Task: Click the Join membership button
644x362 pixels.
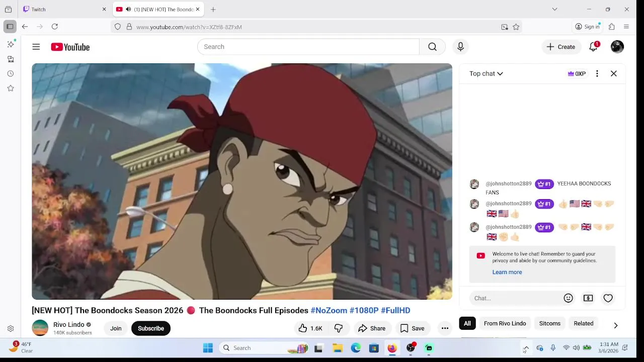Action: tap(116, 328)
